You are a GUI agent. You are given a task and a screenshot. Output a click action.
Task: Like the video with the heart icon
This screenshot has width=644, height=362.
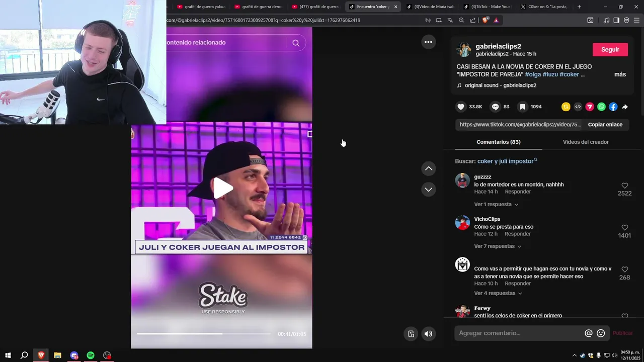point(461,107)
